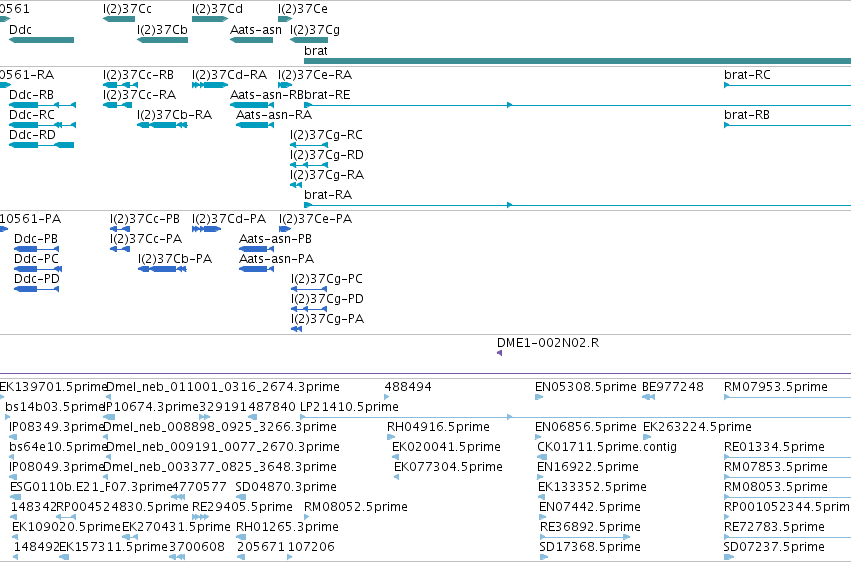Click EST EN07442.5prime

pyautogui.click(x=542, y=518)
